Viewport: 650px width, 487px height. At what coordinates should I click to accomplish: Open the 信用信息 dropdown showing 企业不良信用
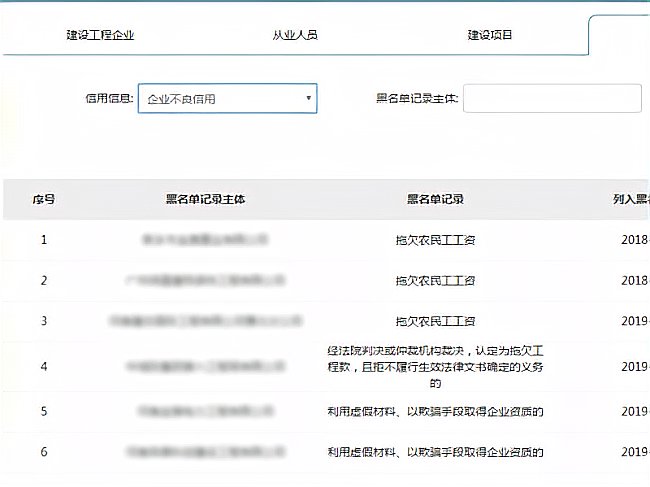pyautogui.click(x=228, y=98)
